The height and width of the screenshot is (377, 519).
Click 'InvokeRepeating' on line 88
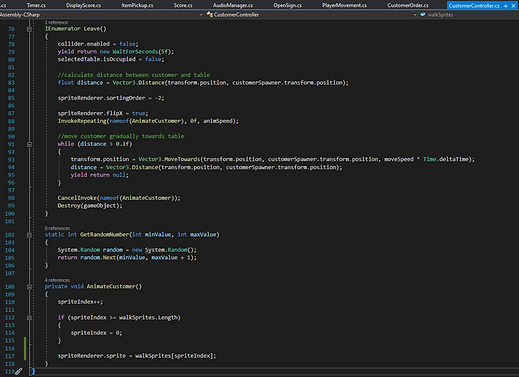pyautogui.click(x=82, y=121)
